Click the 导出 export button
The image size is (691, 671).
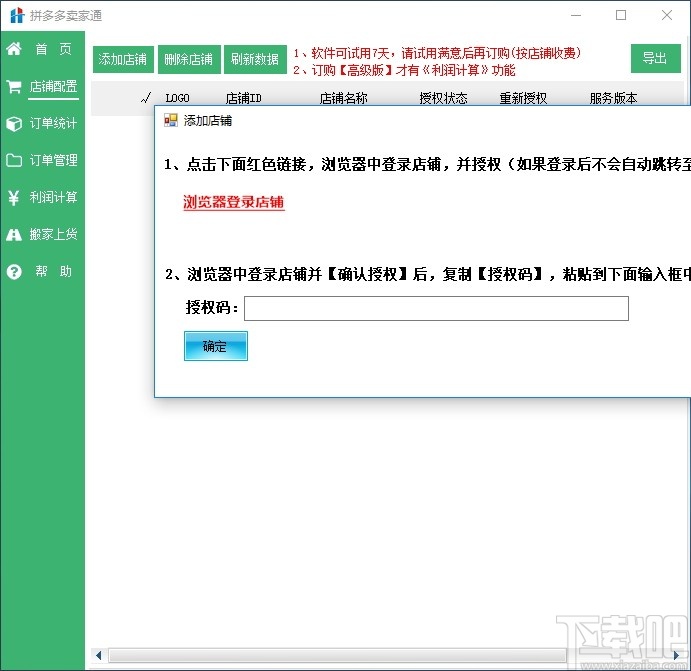point(655,58)
